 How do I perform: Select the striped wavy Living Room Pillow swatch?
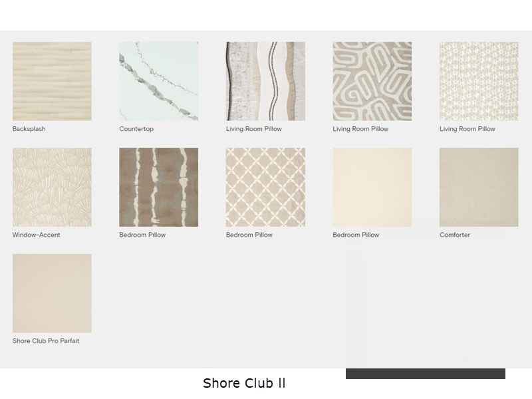click(265, 81)
